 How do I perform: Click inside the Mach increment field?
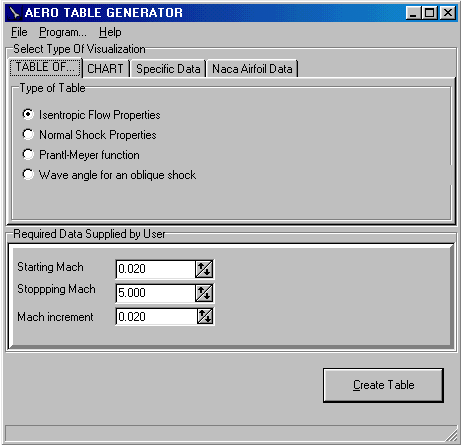coord(156,316)
